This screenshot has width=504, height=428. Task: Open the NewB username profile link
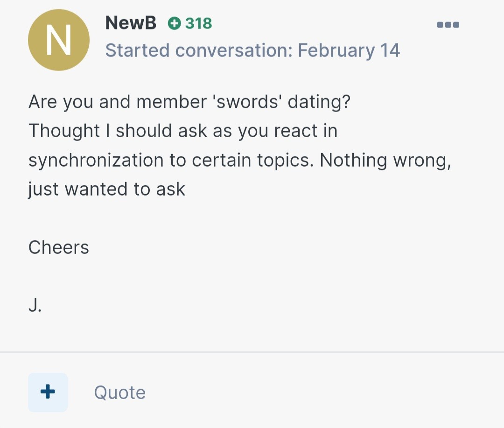pos(131,23)
